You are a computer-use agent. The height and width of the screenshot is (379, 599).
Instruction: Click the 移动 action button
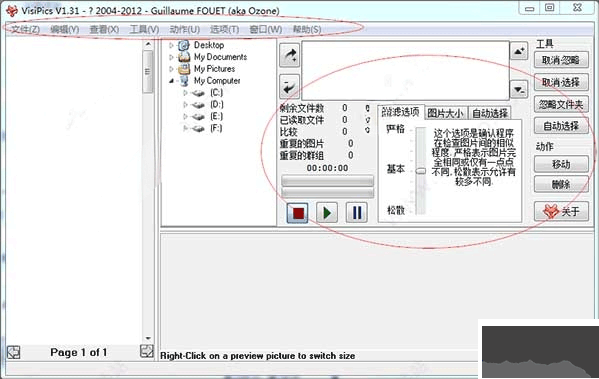click(x=561, y=165)
